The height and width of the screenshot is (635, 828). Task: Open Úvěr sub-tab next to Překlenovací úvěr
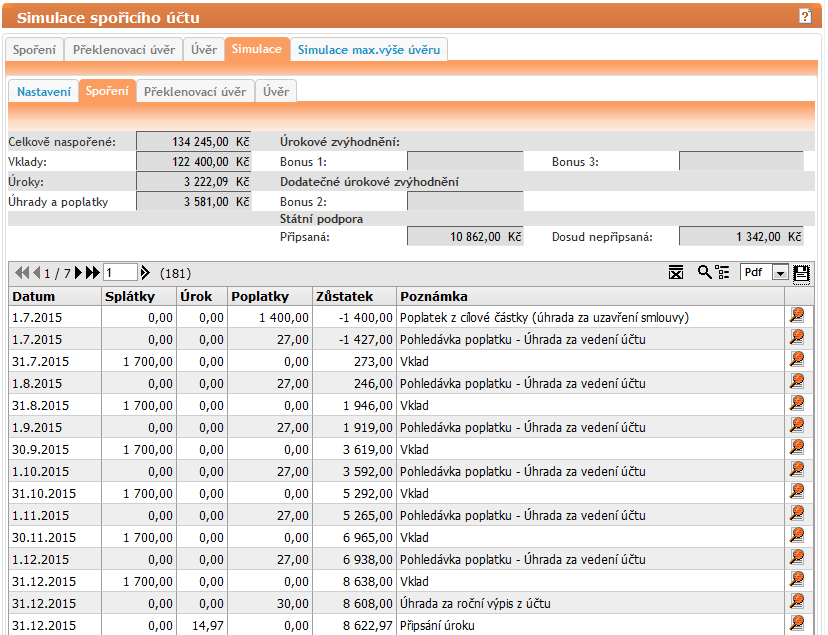pos(276,91)
